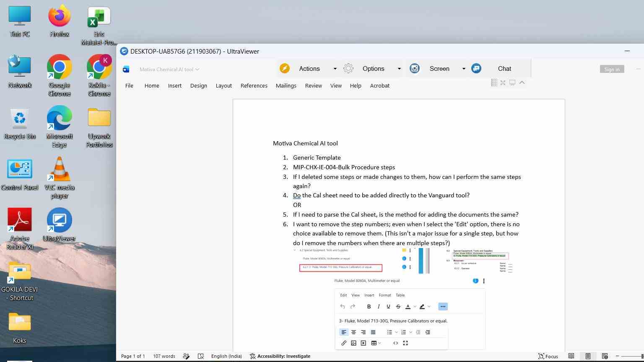Open the Screen dropdown arrow
644x362 pixels.
464,69
